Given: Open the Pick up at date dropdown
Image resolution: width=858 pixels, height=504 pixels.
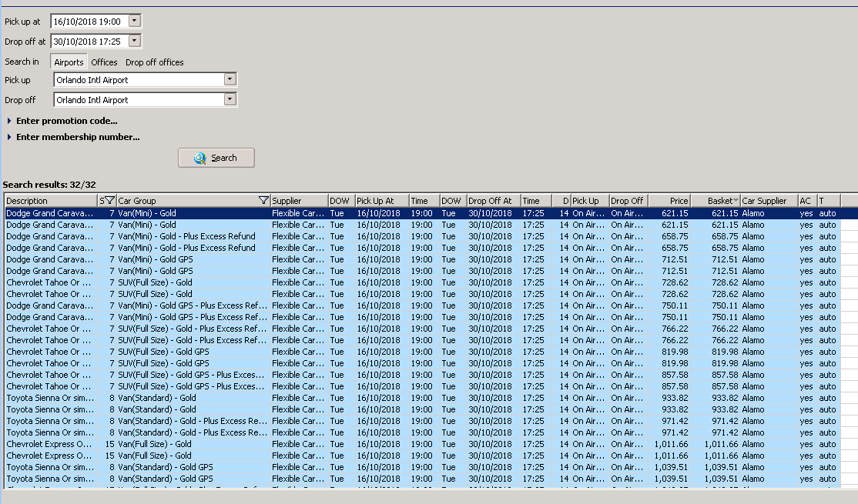Looking at the screenshot, I should (135, 21).
